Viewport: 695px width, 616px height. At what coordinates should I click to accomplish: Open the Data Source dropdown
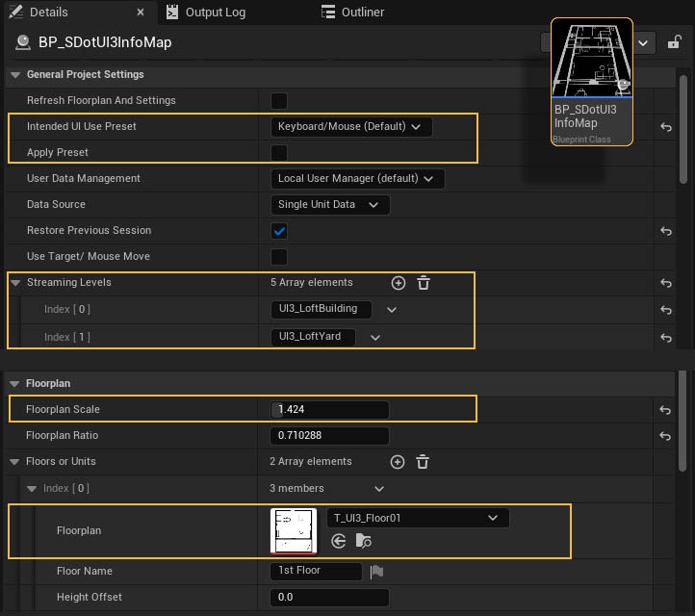(x=330, y=205)
